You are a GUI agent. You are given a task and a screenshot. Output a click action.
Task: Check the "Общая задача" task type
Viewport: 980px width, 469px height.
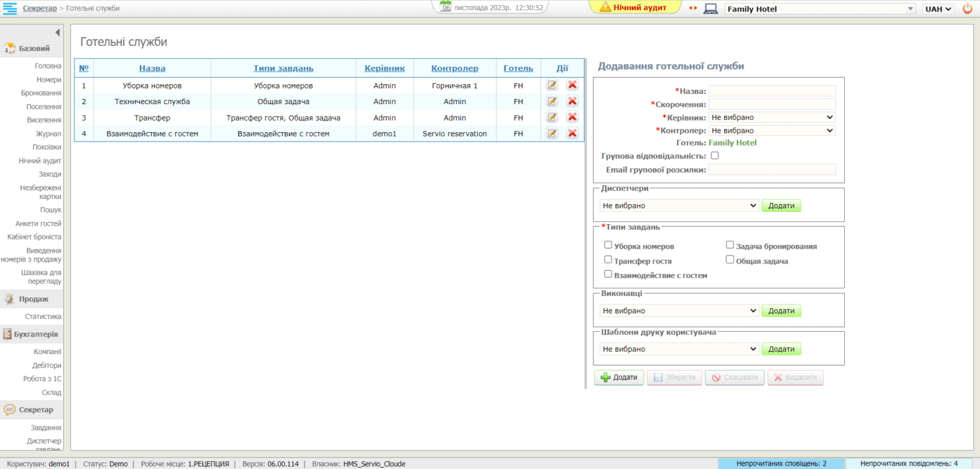(x=729, y=258)
